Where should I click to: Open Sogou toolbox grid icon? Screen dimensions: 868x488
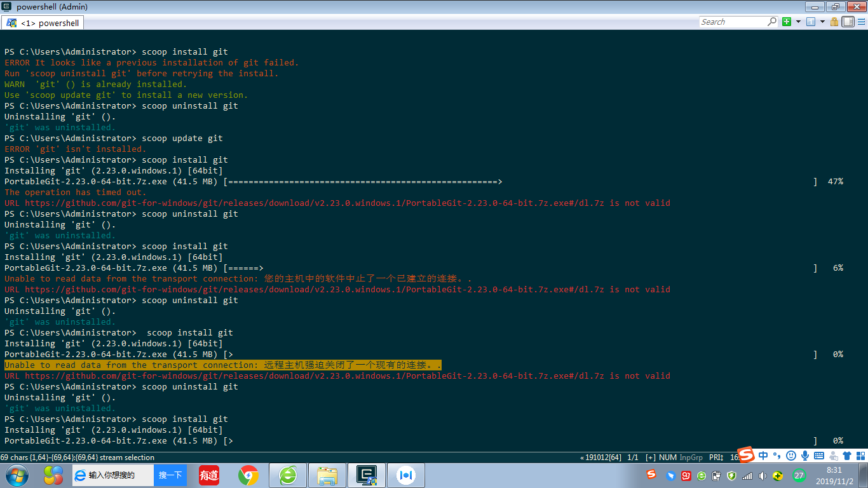tap(860, 456)
